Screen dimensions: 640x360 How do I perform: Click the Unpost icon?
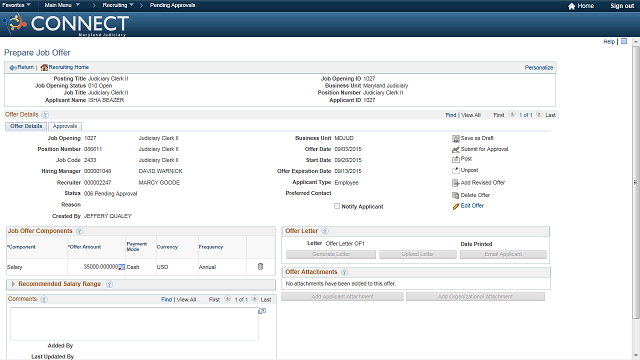click(x=456, y=170)
